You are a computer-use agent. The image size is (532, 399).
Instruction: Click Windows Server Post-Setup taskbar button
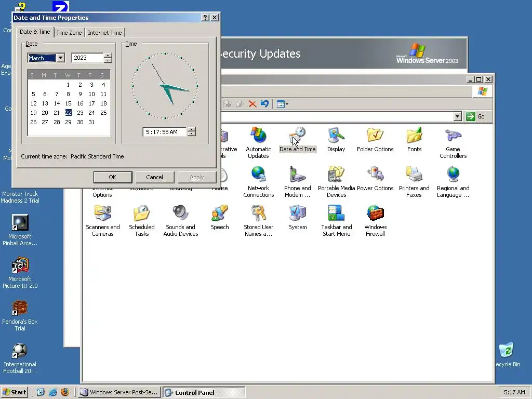point(119,392)
